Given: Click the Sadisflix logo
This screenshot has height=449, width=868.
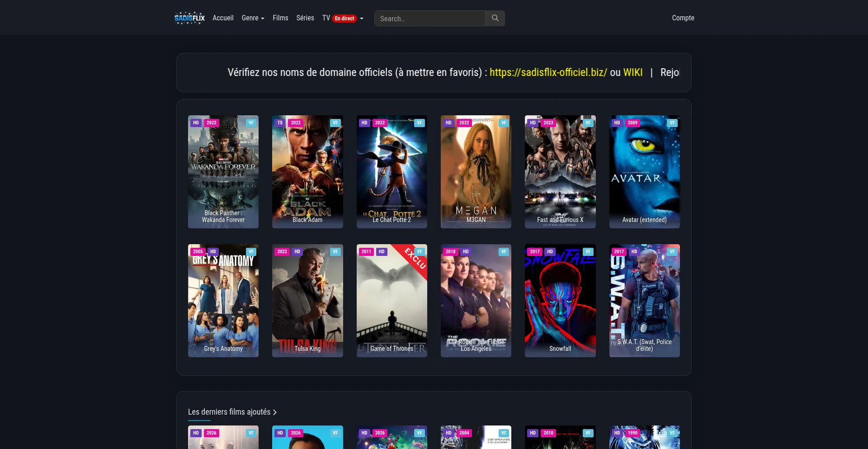Looking at the screenshot, I should (189, 18).
